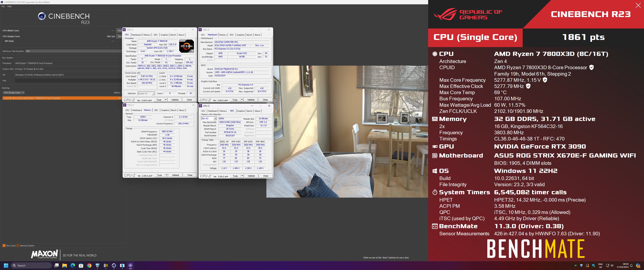Open Microsoft Edge from the taskbar

(73, 265)
